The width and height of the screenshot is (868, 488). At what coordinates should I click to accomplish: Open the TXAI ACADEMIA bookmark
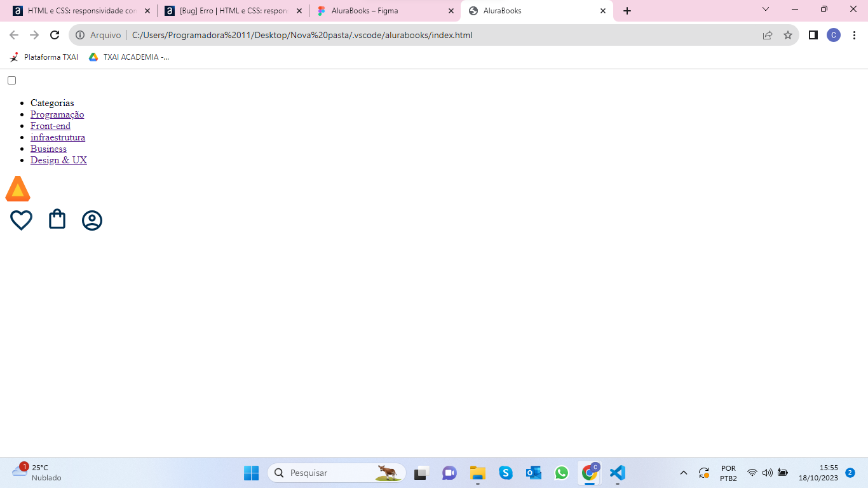click(x=129, y=57)
